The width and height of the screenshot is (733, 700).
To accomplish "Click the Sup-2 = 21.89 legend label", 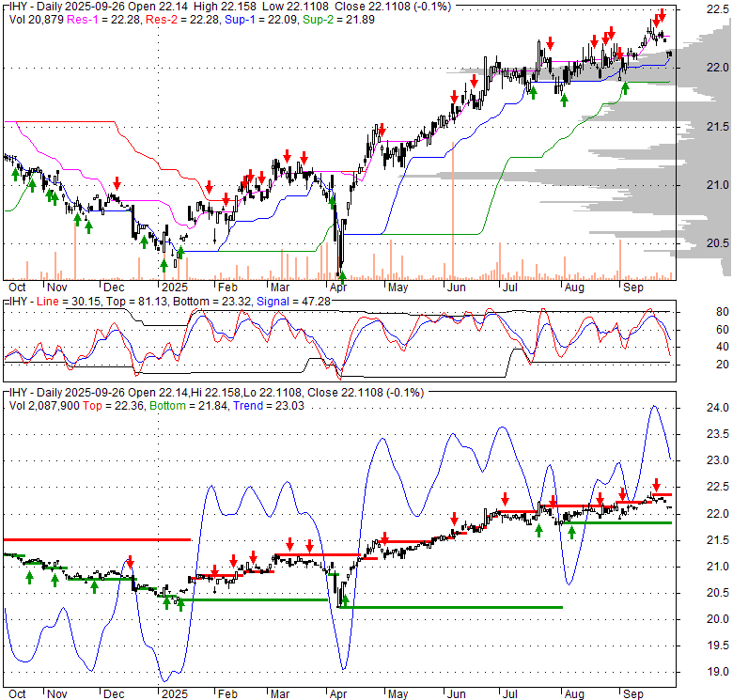I will click(x=338, y=20).
